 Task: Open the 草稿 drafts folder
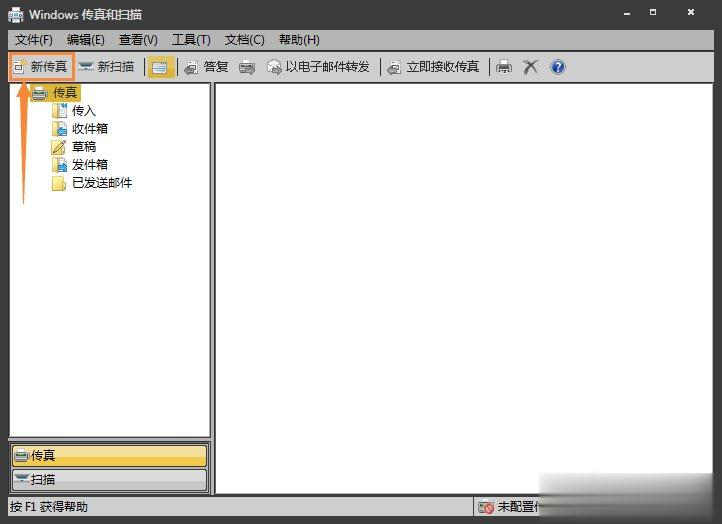[x=84, y=147]
